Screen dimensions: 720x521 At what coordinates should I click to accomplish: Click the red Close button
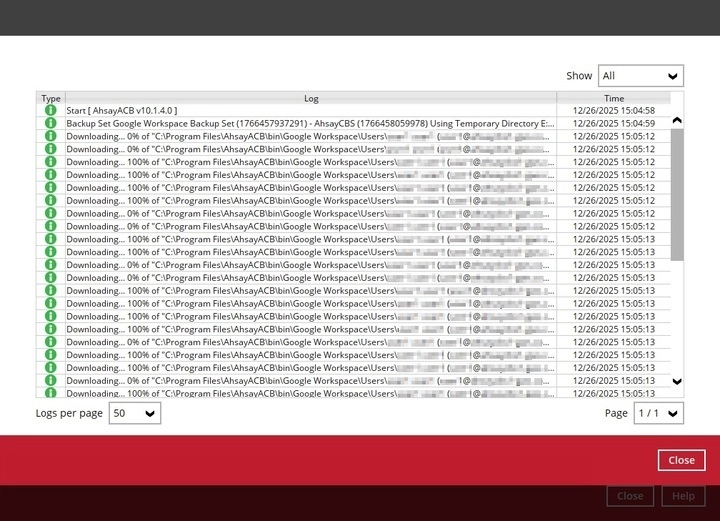pos(681,460)
